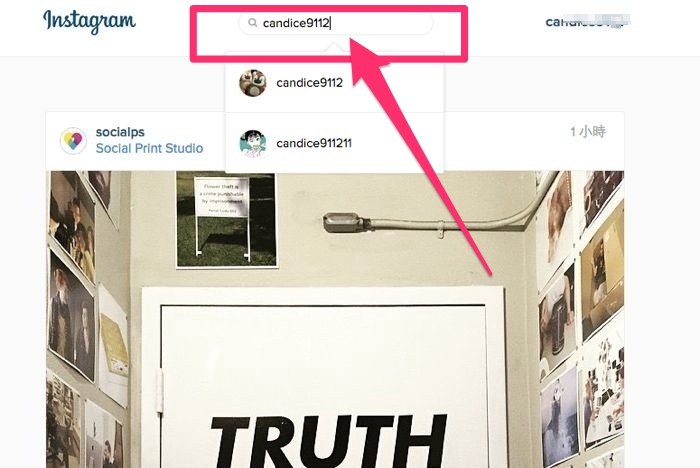
Task: Select candice911211 from search suggestions
Action: click(x=335, y=143)
